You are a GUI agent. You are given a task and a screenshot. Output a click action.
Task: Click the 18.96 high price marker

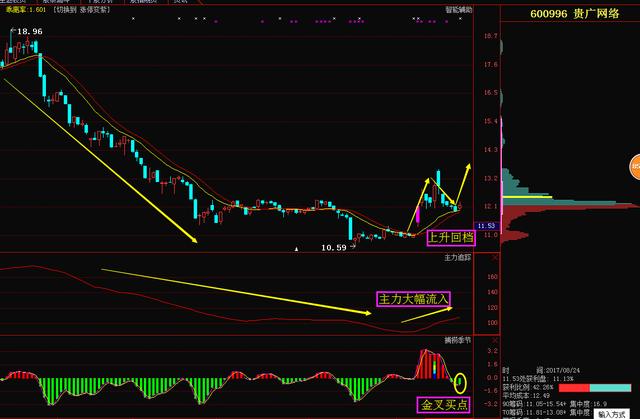pos(28,32)
